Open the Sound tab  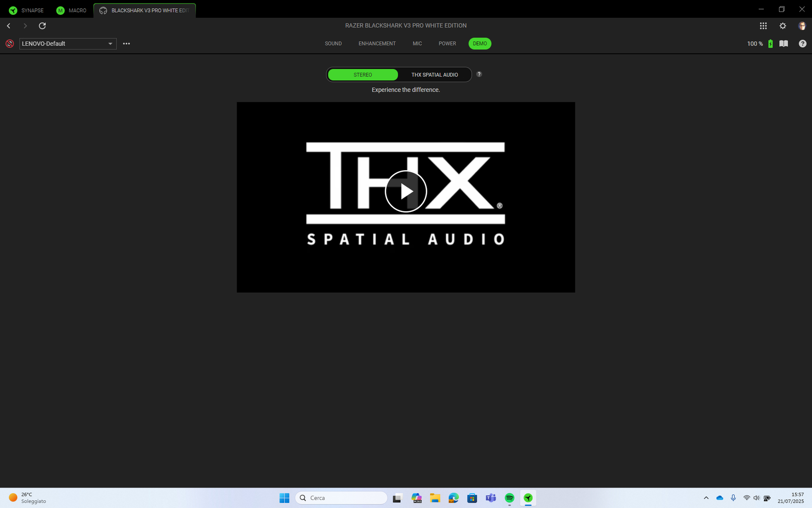point(333,44)
